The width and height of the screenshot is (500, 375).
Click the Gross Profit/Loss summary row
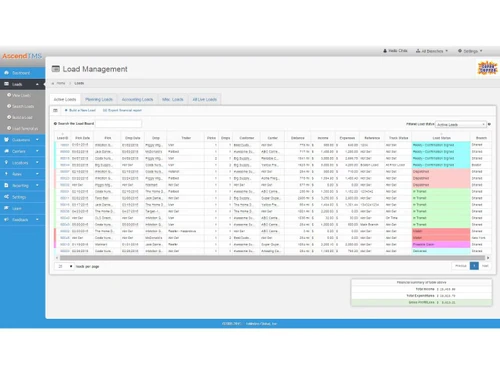[x=422, y=302]
